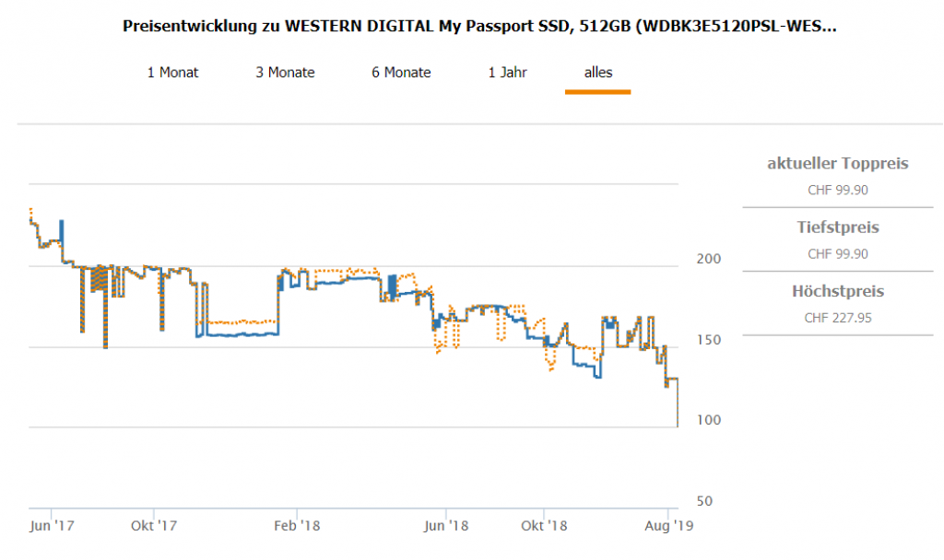Click the Höchstpreis label
Image resolution: width=944 pixels, height=560 pixels.
[x=837, y=291]
